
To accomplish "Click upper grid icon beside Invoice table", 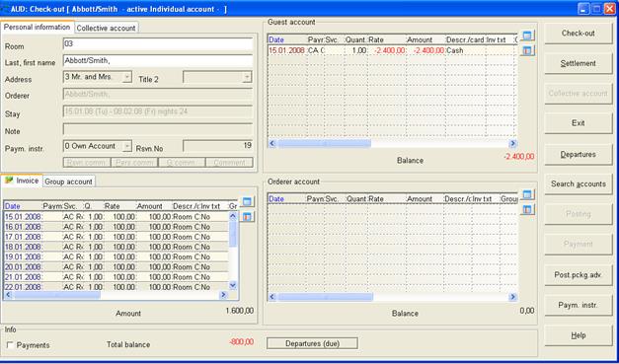I will point(247,201).
